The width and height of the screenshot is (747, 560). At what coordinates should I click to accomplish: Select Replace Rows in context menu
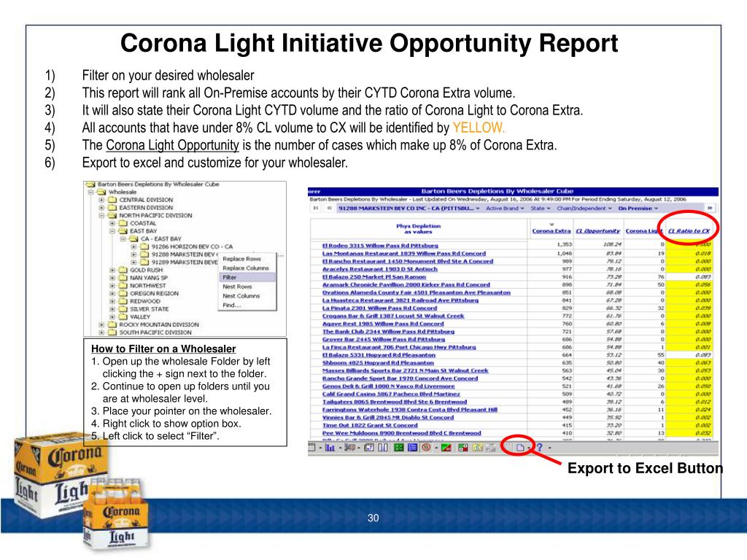pyautogui.click(x=242, y=259)
